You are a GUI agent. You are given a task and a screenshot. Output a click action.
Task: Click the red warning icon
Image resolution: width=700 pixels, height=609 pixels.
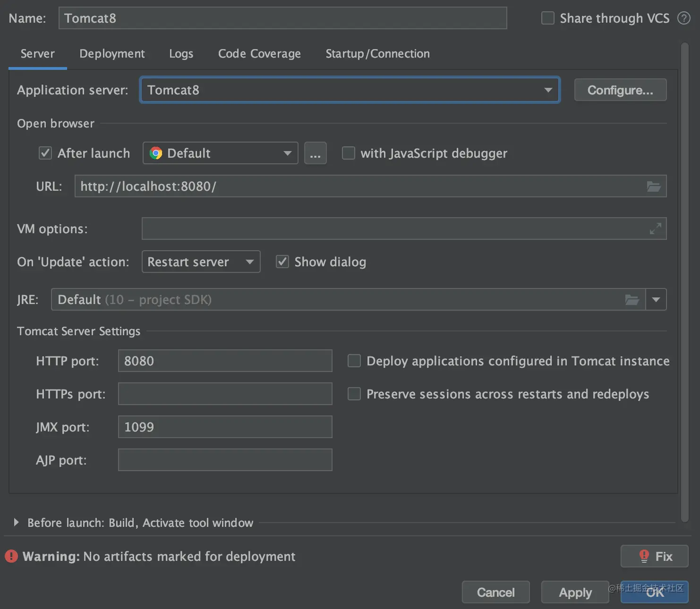(11, 557)
